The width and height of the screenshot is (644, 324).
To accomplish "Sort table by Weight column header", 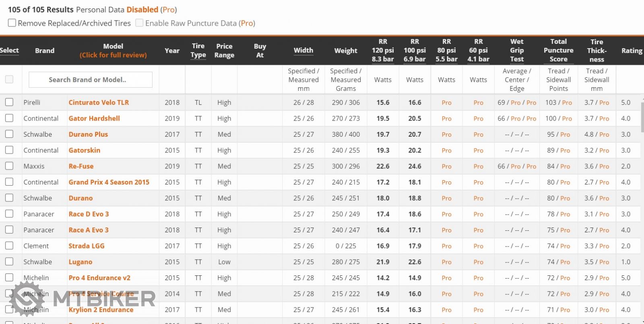I will click(x=345, y=51).
